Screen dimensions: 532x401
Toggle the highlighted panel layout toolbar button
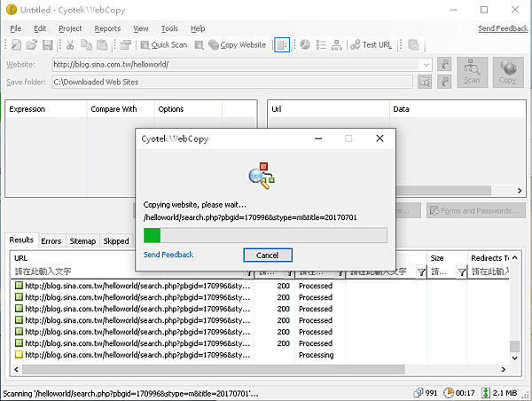click(281, 44)
